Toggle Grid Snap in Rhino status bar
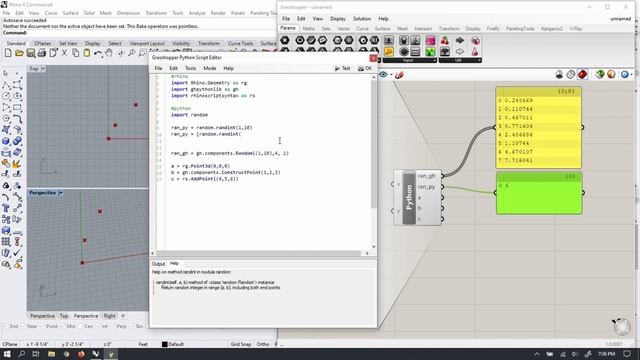 click(240, 344)
